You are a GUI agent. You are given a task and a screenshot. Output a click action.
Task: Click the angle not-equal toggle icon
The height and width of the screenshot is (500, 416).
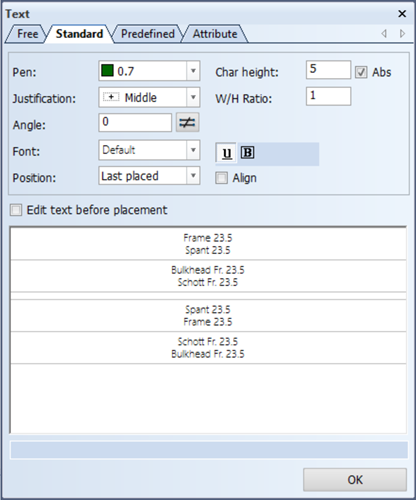coord(187,123)
